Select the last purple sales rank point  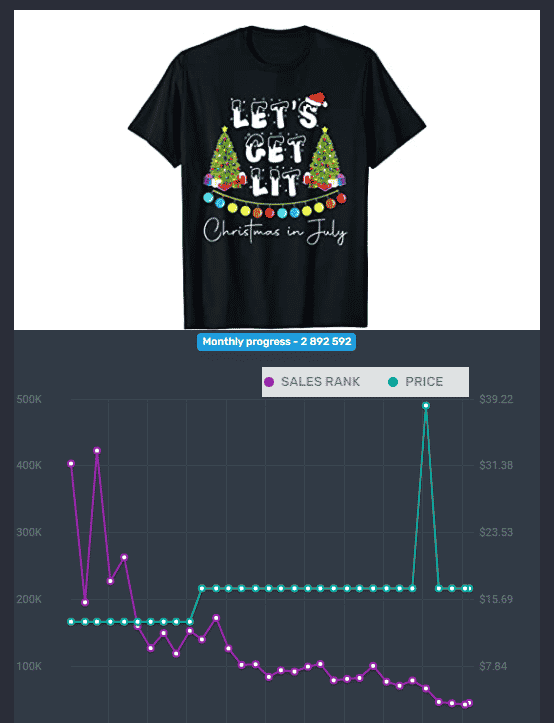coord(470,703)
